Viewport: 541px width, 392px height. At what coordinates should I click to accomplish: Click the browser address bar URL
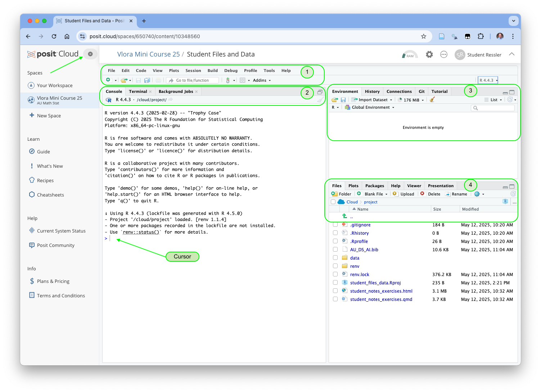tap(145, 36)
